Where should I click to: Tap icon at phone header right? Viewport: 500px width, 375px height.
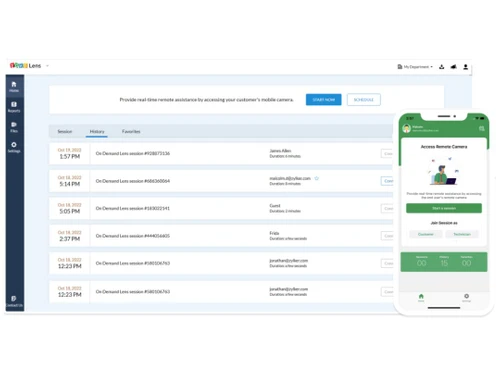[x=482, y=128]
